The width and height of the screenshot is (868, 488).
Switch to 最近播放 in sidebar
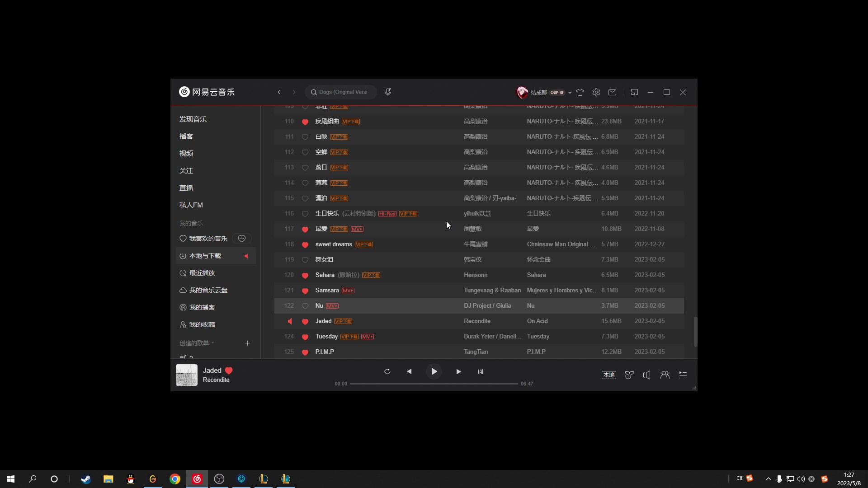(x=202, y=273)
